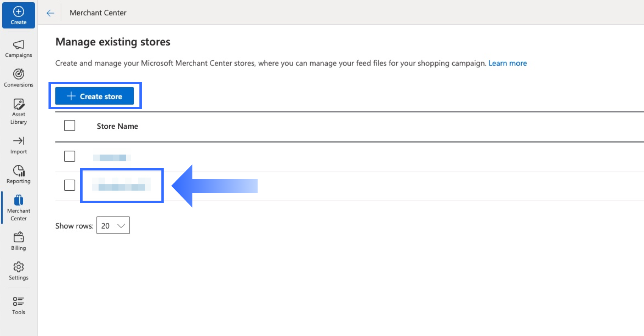Open Settings gear icon
This screenshot has height=336, width=644.
pos(19,267)
